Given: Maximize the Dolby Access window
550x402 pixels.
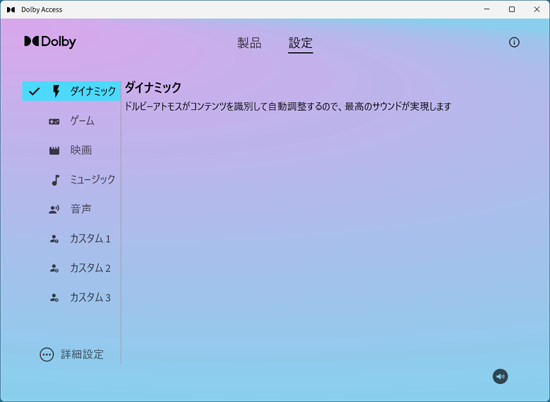Looking at the screenshot, I should 512,9.
